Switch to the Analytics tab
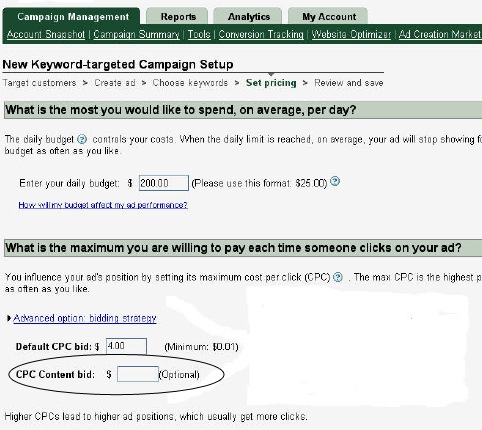This screenshot has width=482, height=430. coord(248,16)
